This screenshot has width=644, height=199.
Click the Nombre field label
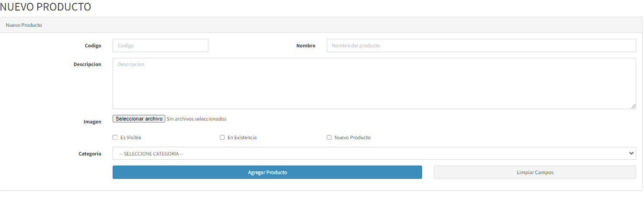[306, 45]
